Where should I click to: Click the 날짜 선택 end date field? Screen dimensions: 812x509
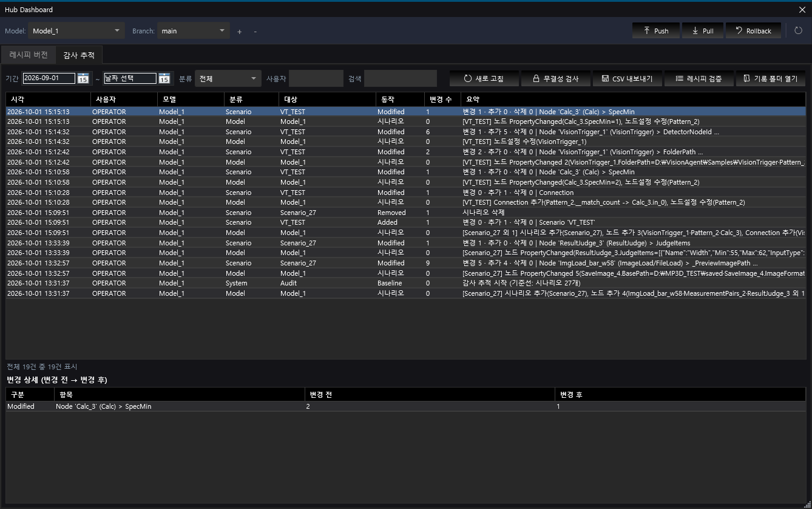click(130, 78)
